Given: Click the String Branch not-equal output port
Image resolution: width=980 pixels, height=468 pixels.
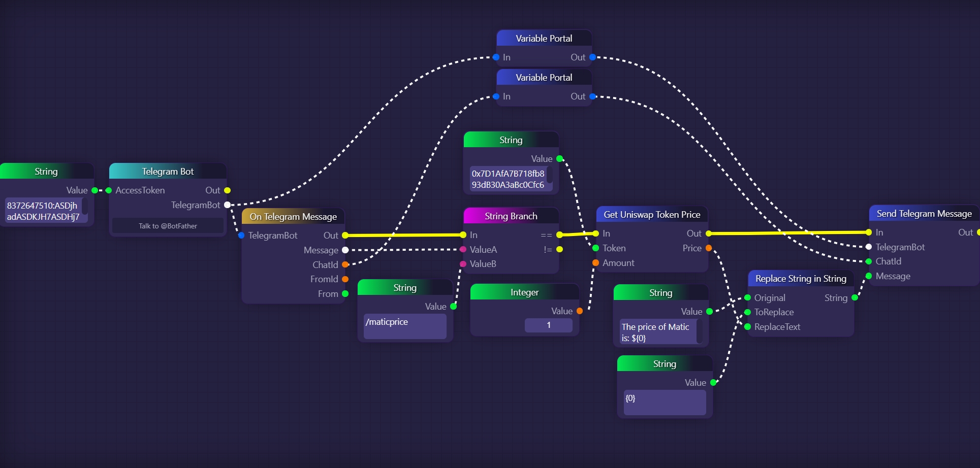Looking at the screenshot, I should tap(559, 249).
